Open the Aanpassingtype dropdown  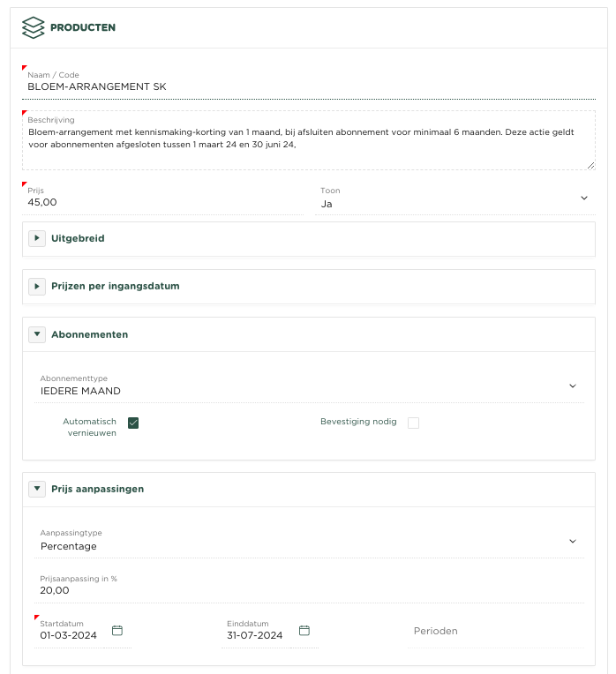309,545
